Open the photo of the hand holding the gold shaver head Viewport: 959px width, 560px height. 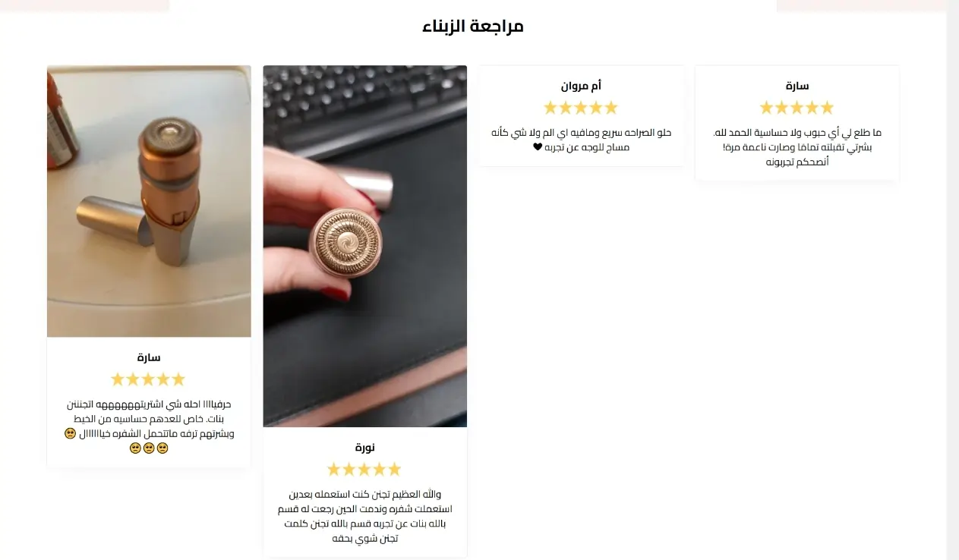[x=364, y=246]
